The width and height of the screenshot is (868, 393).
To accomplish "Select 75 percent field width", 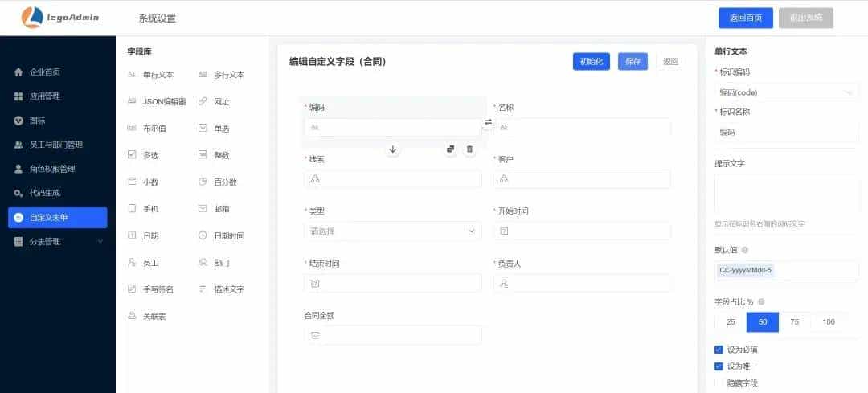I will pyautogui.click(x=795, y=322).
